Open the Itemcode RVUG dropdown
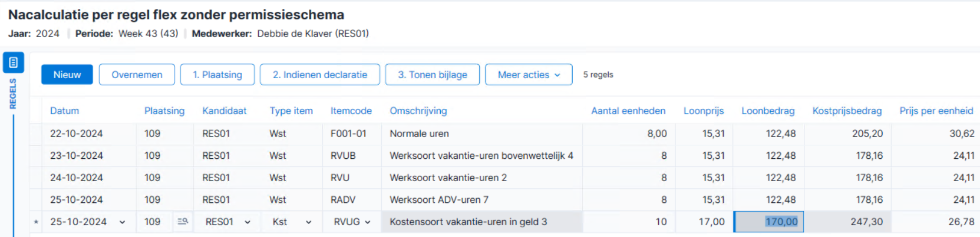The image size is (980, 237). pyautogui.click(x=367, y=222)
